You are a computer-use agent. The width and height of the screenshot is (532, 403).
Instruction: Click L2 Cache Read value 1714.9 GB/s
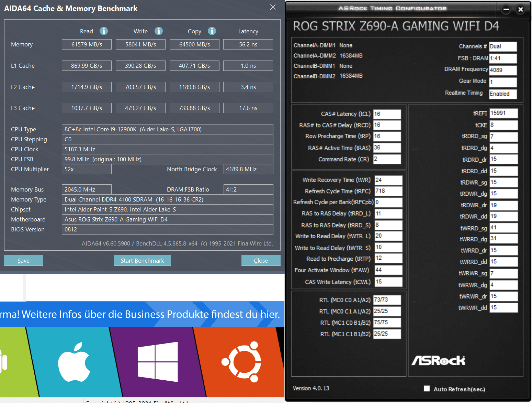click(x=87, y=87)
